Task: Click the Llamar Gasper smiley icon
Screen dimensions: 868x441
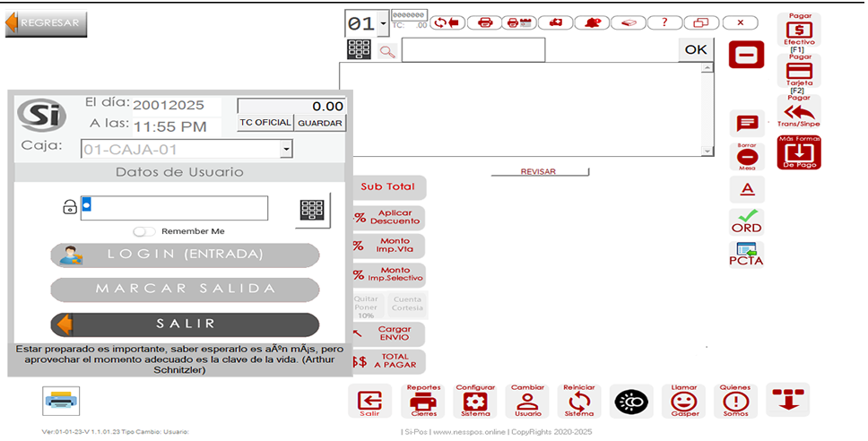Action: [684, 401]
